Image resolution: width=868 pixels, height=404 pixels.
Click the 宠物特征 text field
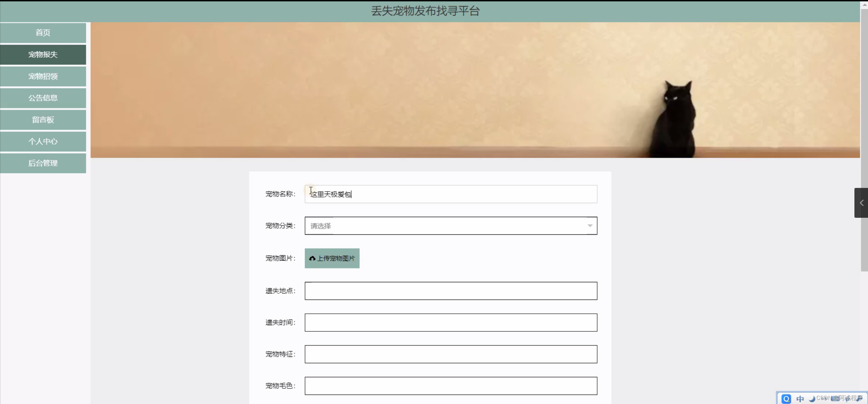[451, 354]
